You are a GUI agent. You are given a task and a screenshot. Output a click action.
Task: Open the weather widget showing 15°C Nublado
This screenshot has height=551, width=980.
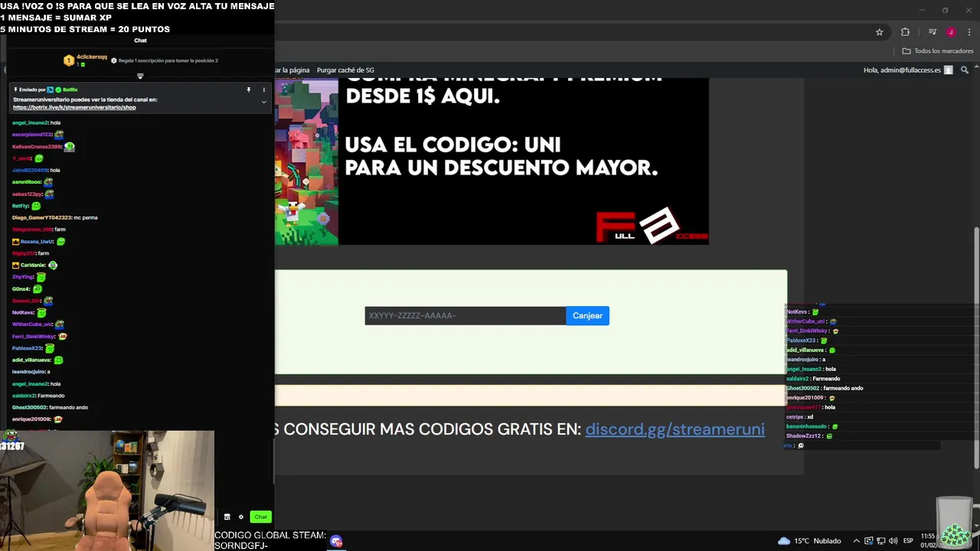click(809, 541)
